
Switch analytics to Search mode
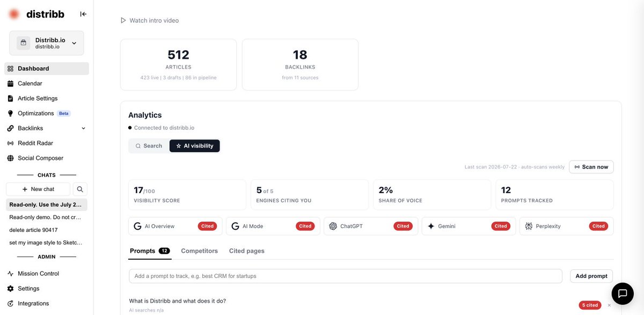[149, 146]
